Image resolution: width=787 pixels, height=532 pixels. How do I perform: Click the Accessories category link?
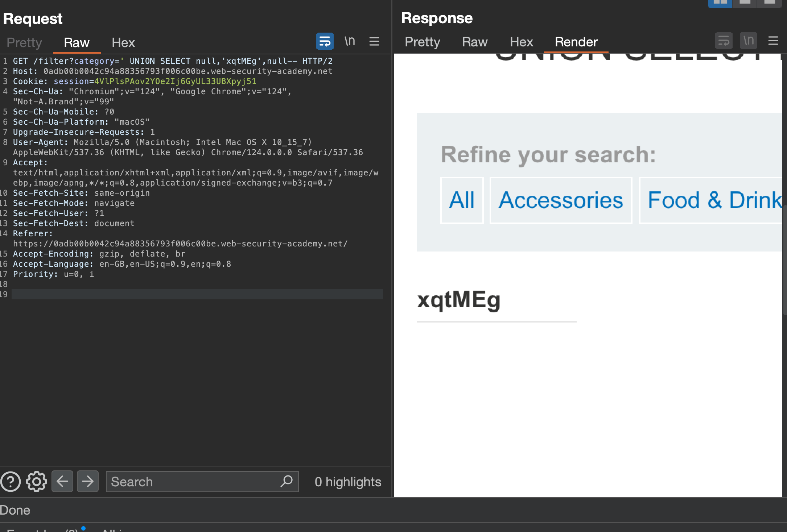pos(561,200)
